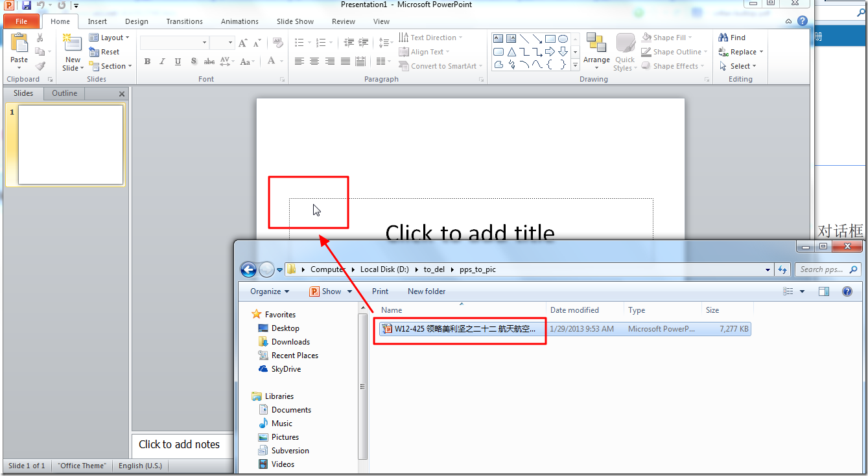Image resolution: width=868 pixels, height=476 pixels.
Task: Click New folder in Explorer toolbar
Action: click(x=427, y=291)
